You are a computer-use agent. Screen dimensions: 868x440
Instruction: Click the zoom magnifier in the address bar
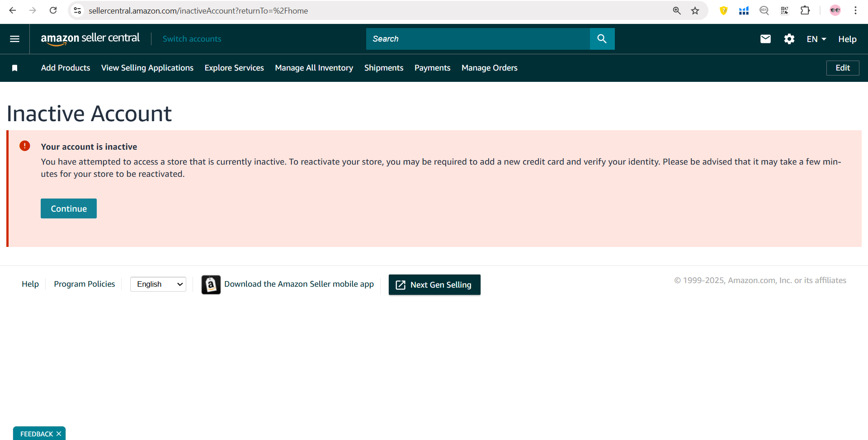pyautogui.click(x=677, y=10)
